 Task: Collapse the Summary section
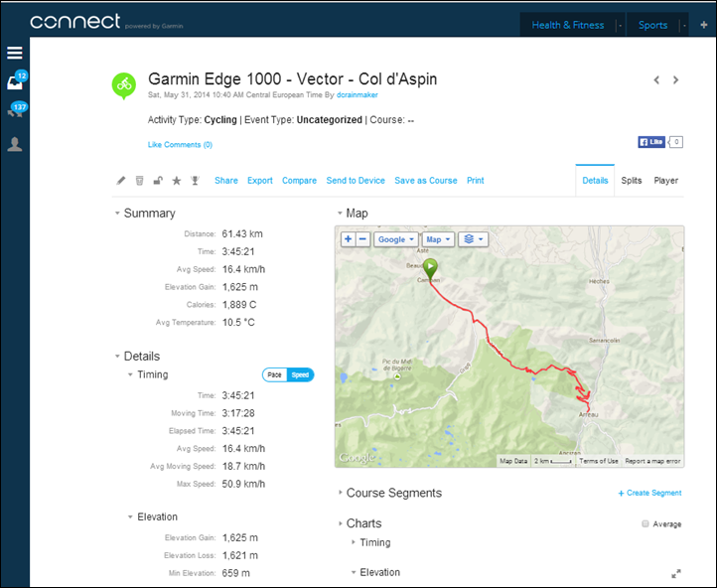(117, 214)
